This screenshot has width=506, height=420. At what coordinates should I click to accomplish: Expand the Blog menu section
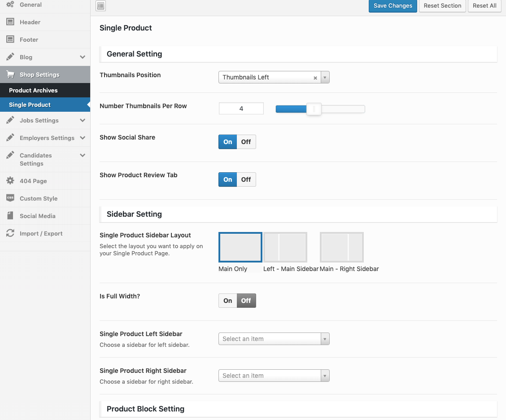point(83,57)
